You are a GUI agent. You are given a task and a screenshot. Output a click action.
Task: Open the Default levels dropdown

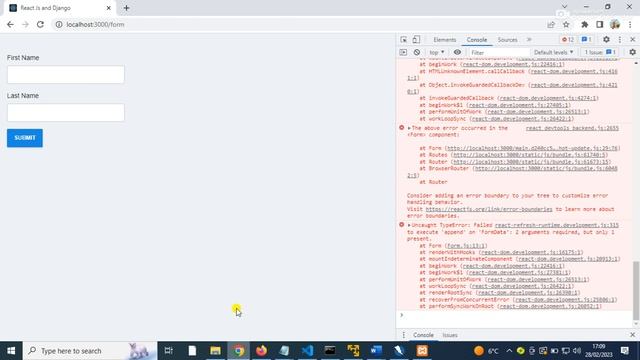[553, 52]
